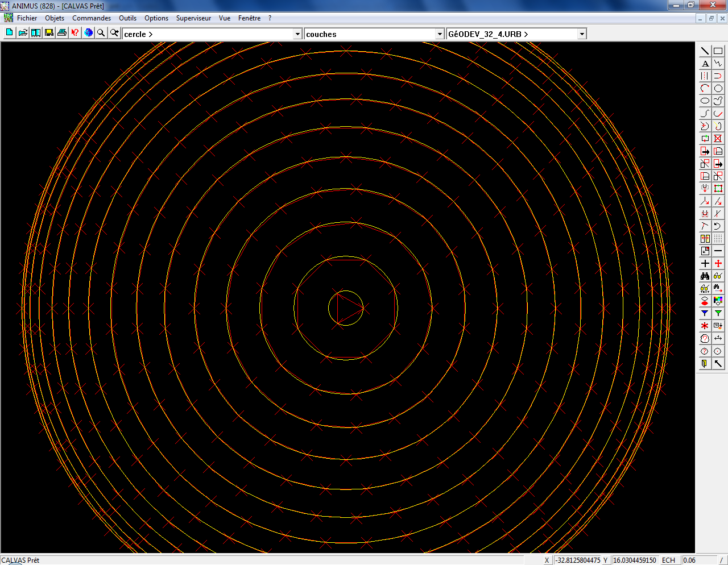Screen dimensions: 728x565
Task: Open the Outils menu
Action: coord(127,18)
